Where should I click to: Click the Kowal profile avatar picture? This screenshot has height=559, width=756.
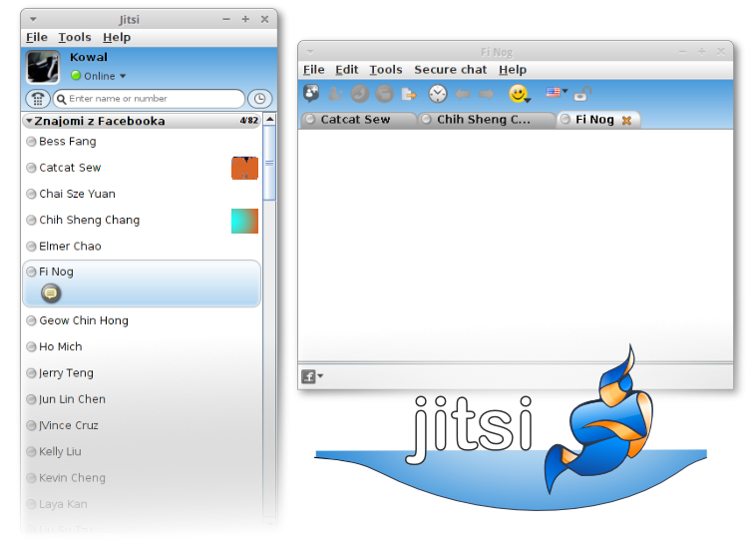pos(43,68)
